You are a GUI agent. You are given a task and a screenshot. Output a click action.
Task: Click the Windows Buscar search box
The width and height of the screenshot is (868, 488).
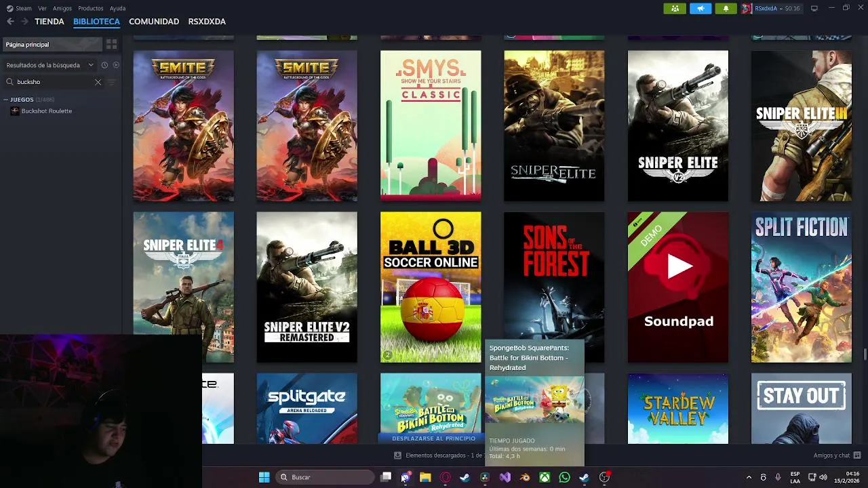click(x=325, y=477)
